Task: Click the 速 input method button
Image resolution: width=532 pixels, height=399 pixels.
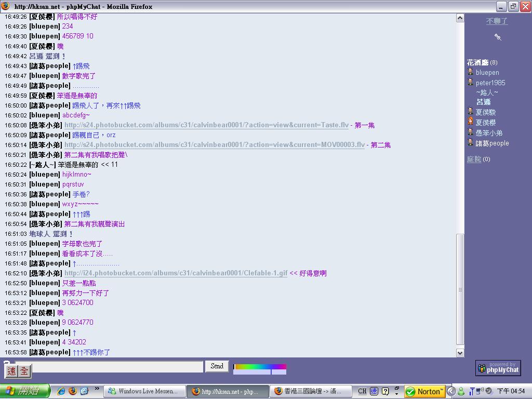Action: point(11,371)
